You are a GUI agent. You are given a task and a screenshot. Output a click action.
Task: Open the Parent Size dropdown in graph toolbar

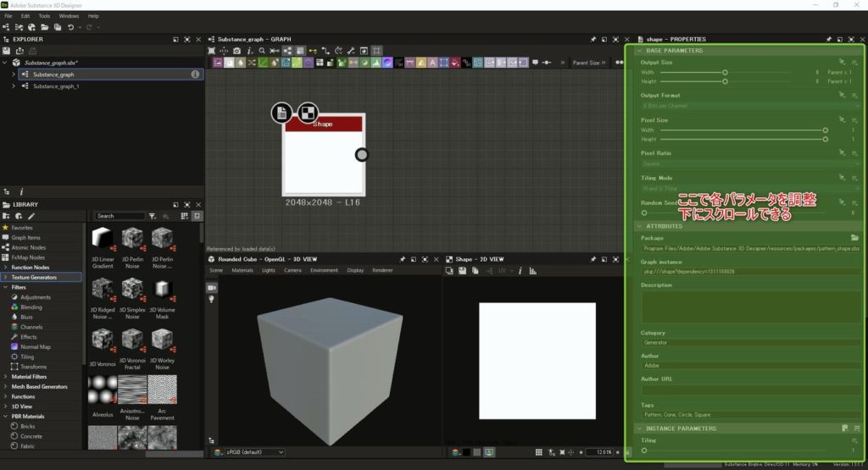(590, 63)
